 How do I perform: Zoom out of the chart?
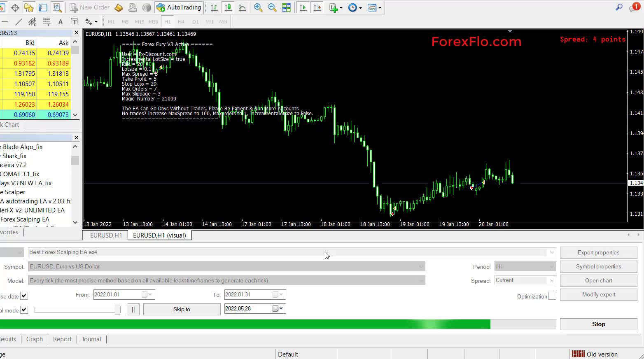(x=272, y=7)
